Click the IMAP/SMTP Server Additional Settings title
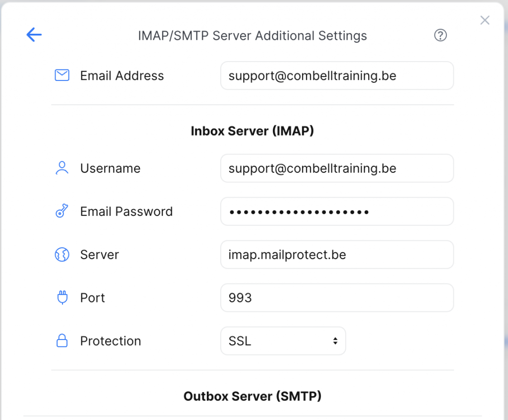Viewport: 508px width, 420px height. point(252,36)
